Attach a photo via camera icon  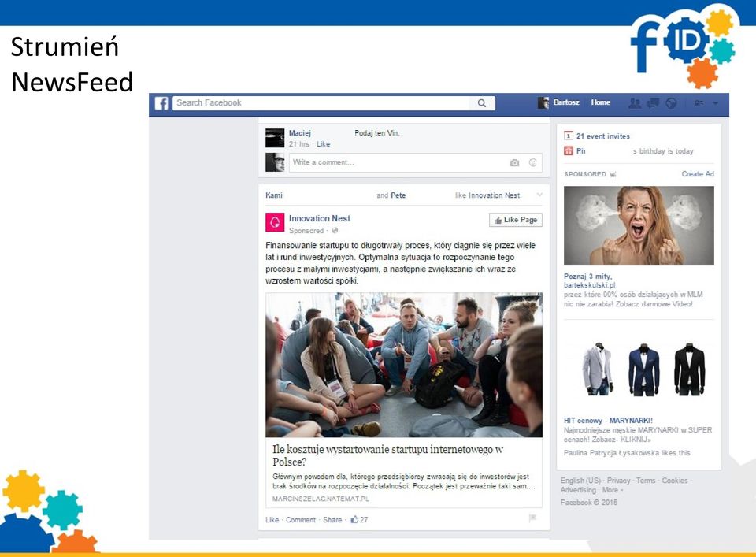(x=514, y=163)
